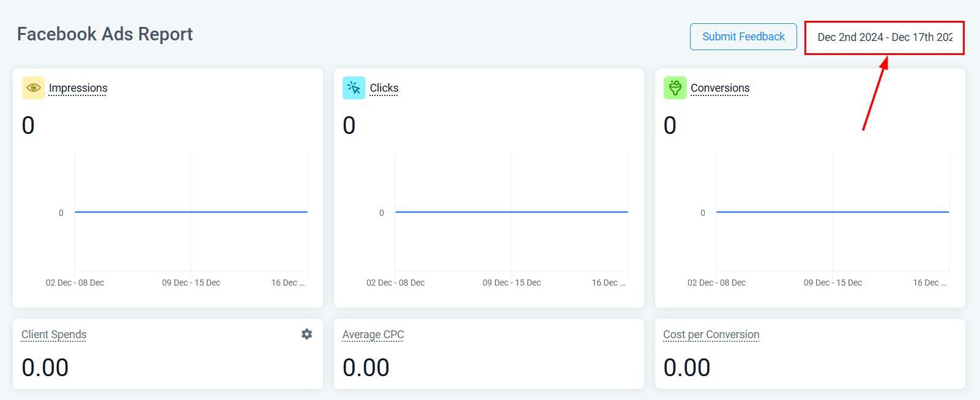Click the Average CPC value 0.00
The height and width of the screenshot is (400, 980).
(x=366, y=368)
